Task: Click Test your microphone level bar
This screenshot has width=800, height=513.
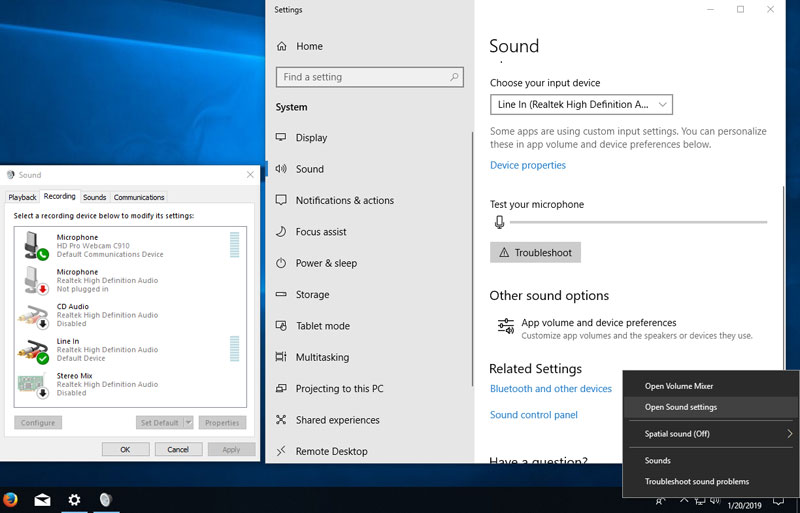Action: pyautogui.click(x=638, y=222)
